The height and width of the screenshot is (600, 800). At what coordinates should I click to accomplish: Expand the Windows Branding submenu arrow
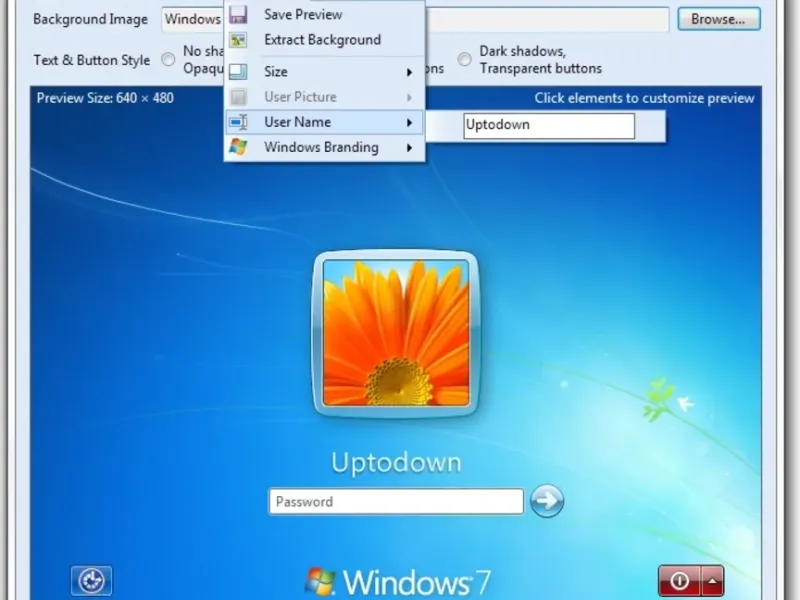[x=409, y=148]
